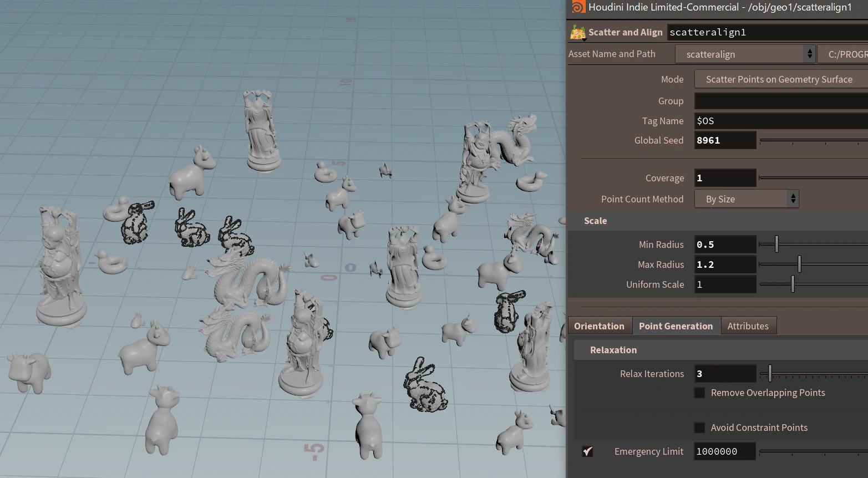This screenshot has width=868, height=478.
Task: Click the Scatter and Align node icon
Action: 578,33
